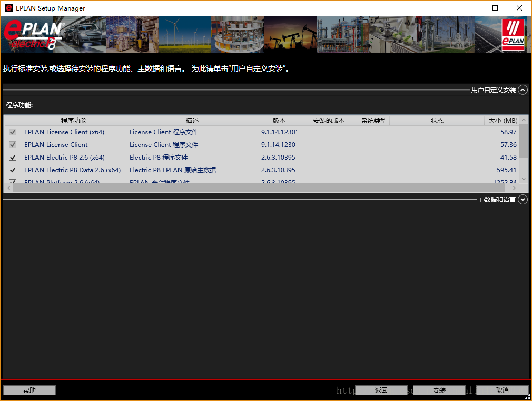
Task: Collapse the 用户自定义安装 section
Action: (523, 90)
